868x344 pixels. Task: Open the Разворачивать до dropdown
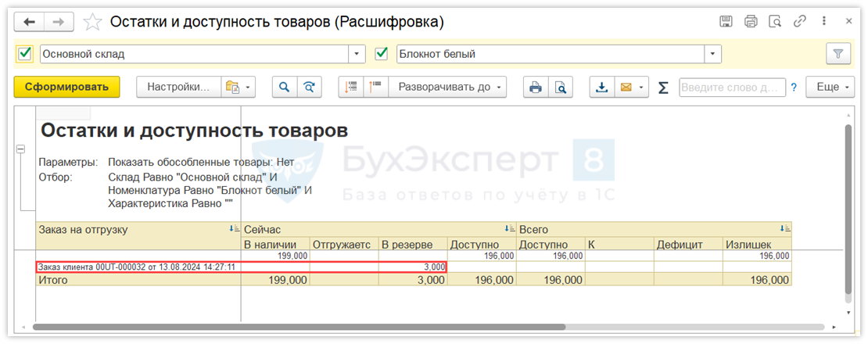click(449, 88)
